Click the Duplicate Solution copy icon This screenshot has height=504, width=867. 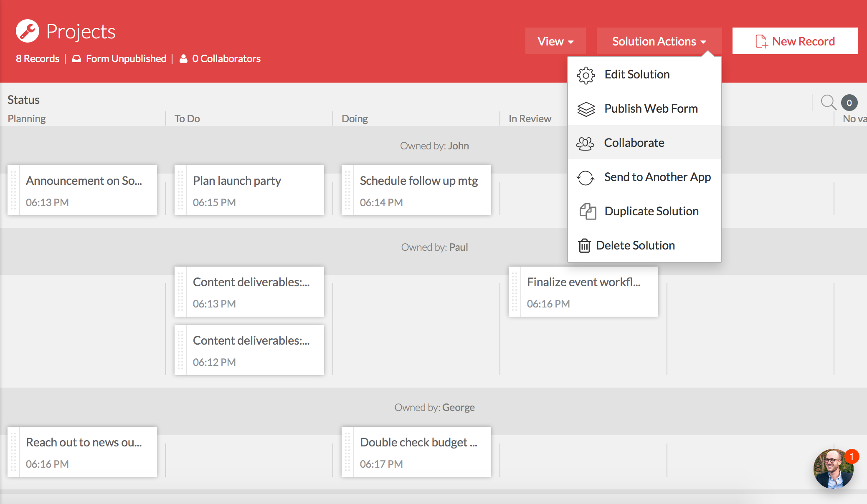[587, 212]
